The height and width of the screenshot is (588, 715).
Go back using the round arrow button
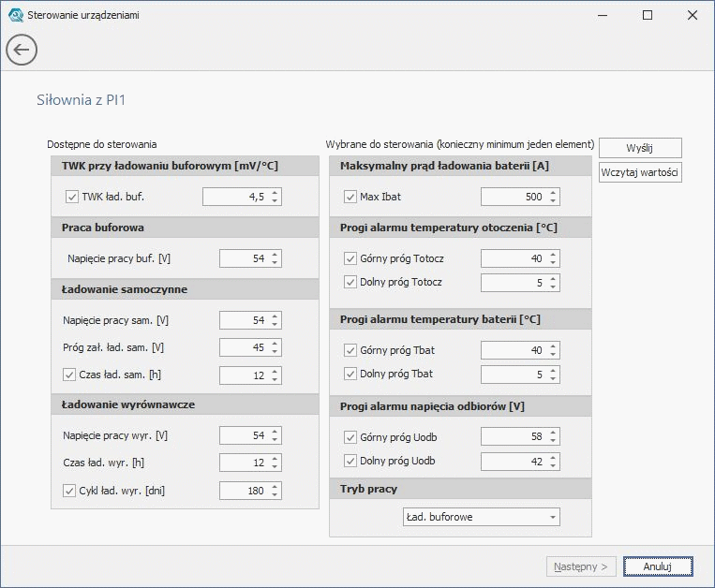[x=22, y=50]
